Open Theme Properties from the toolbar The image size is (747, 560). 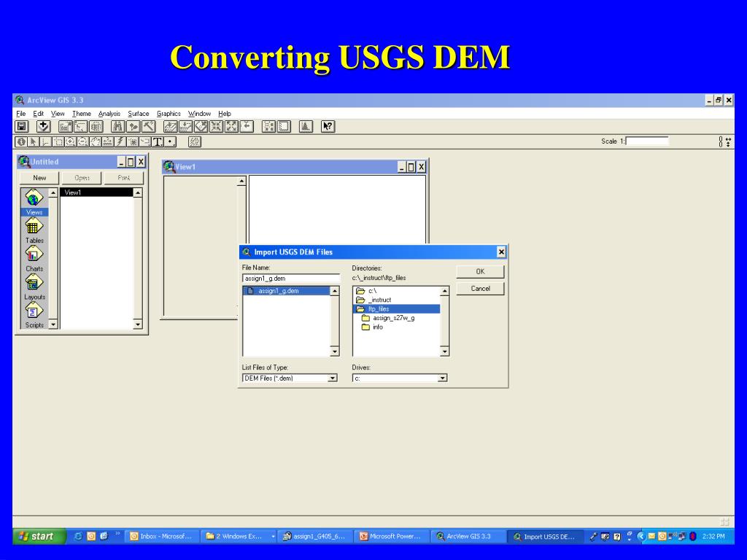65,127
